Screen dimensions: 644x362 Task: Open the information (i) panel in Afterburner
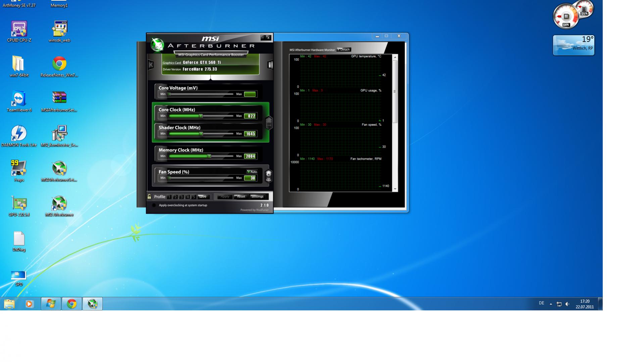pos(270,65)
